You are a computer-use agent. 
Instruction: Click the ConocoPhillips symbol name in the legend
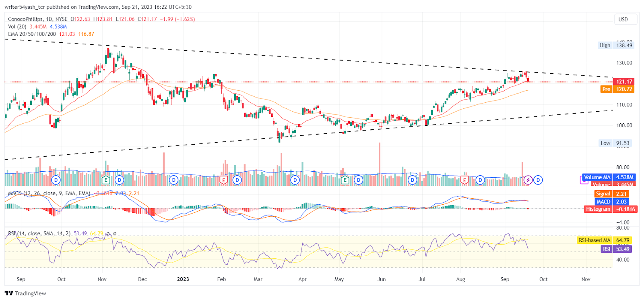pyautogui.click(x=25, y=19)
